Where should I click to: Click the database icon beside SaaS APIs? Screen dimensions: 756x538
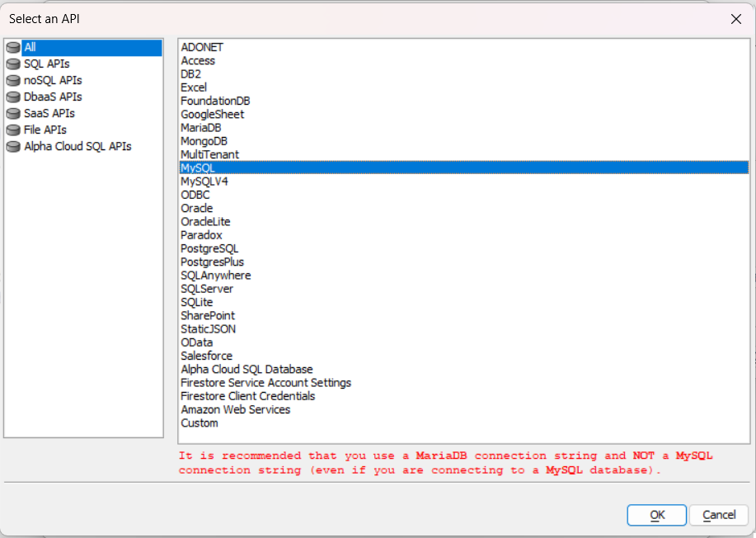click(x=13, y=114)
